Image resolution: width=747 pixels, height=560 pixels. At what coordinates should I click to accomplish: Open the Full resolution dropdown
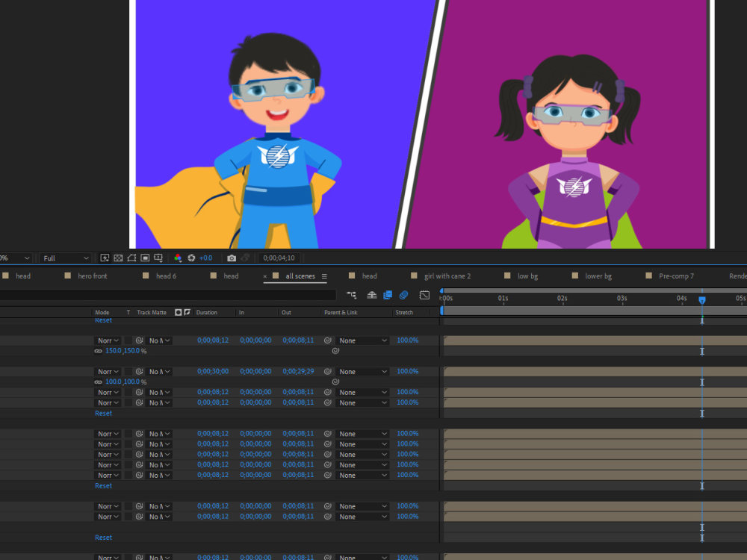(65, 258)
